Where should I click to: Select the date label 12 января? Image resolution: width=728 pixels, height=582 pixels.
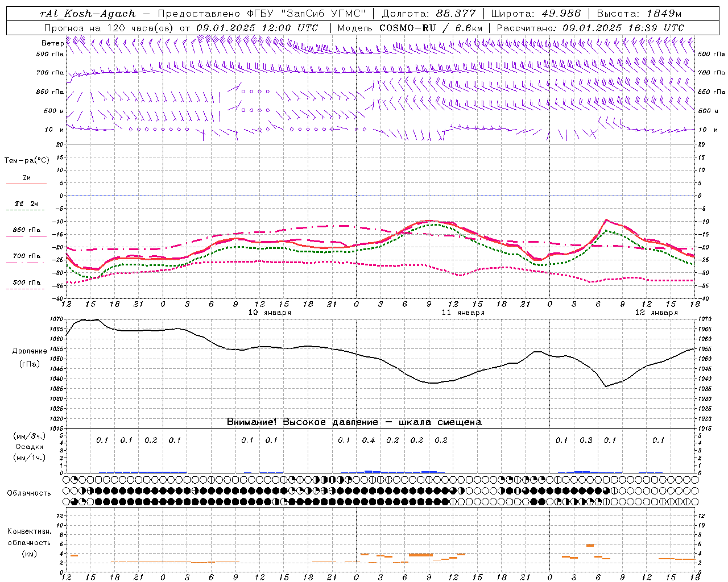pyautogui.click(x=656, y=313)
